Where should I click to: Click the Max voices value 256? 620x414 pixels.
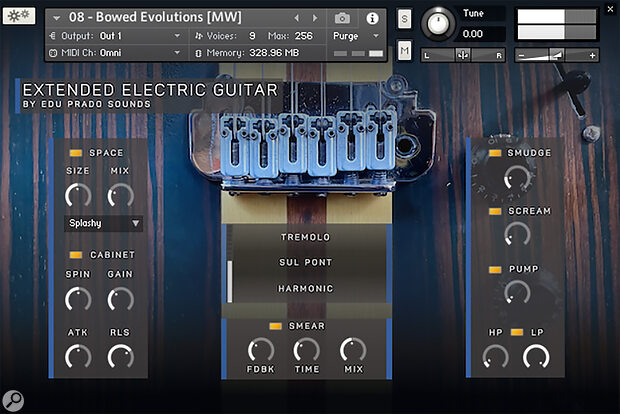point(303,36)
